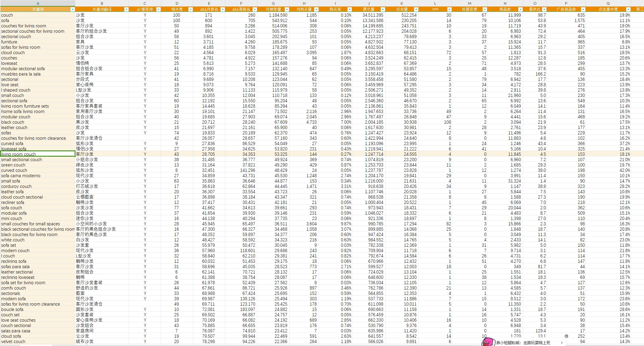Open the 关键词翻译 column filter dropdown
Image resolution: width=644 pixels, height=346 pixels.
(126, 10)
